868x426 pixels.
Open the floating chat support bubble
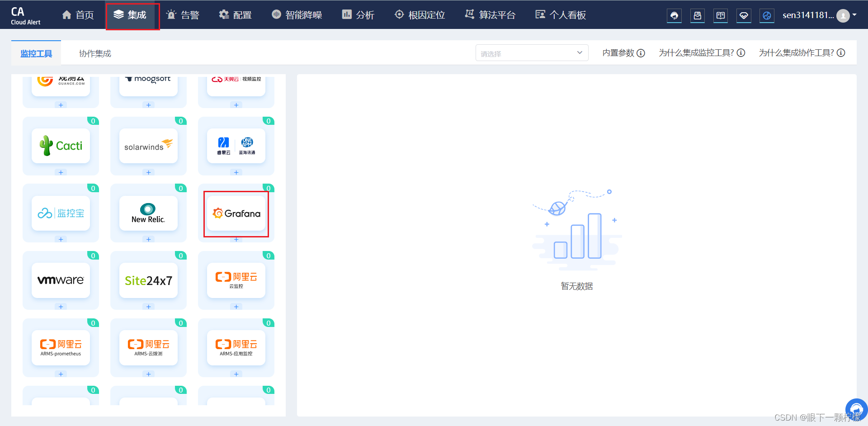click(856, 409)
